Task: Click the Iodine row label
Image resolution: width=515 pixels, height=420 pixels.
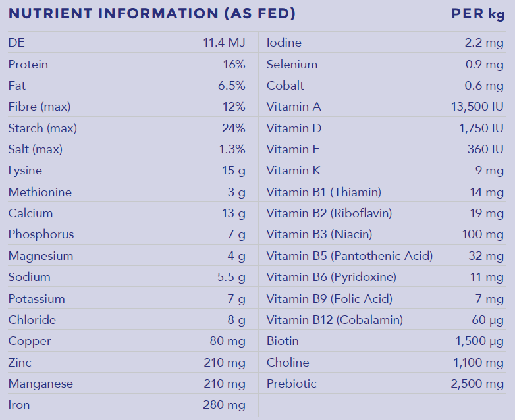Action: 284,43
